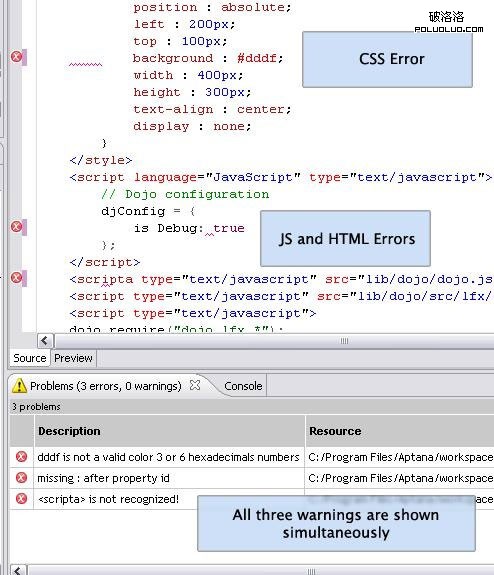Sort problems by Description column header
494x575 pixels.
[x=169, y=431]
